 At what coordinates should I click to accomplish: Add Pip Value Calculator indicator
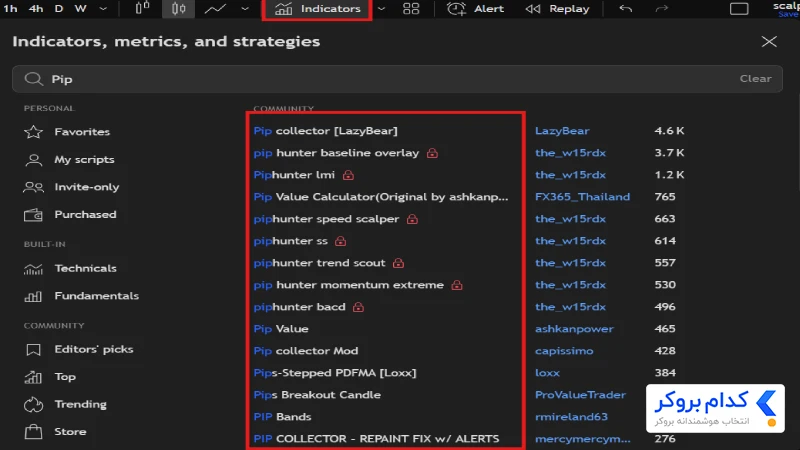coord(381,196)
